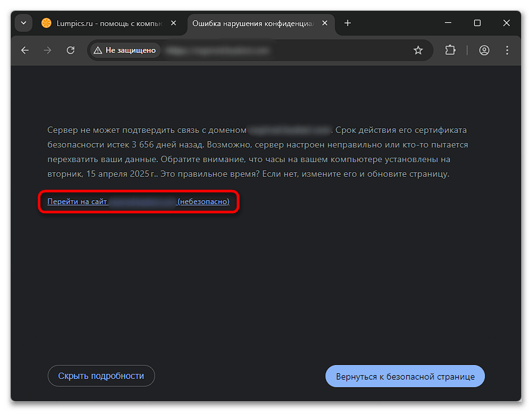Minimize the browser window
This screenshot has height=412, width=532.
pos(448,23)
